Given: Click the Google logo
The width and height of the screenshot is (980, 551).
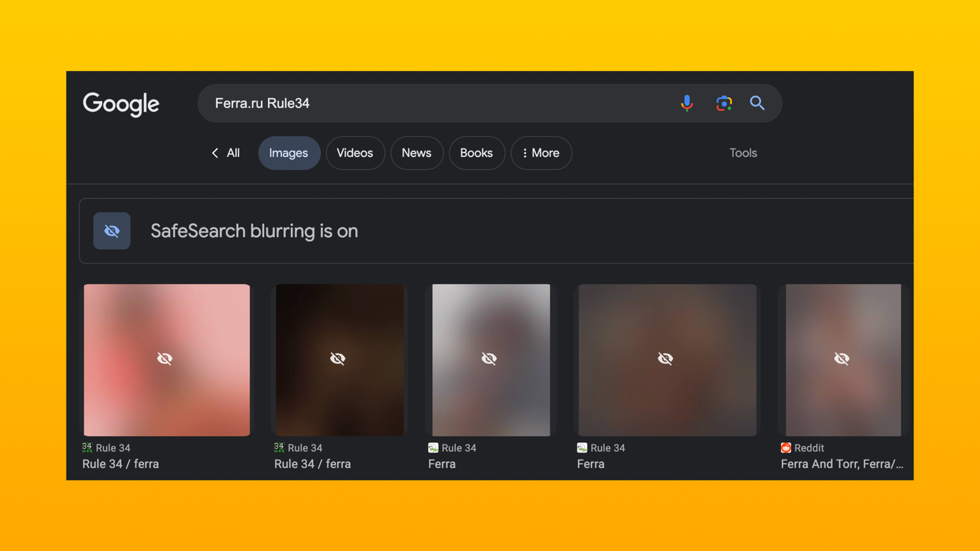Looking at the screenshot, I should [121, 104].
